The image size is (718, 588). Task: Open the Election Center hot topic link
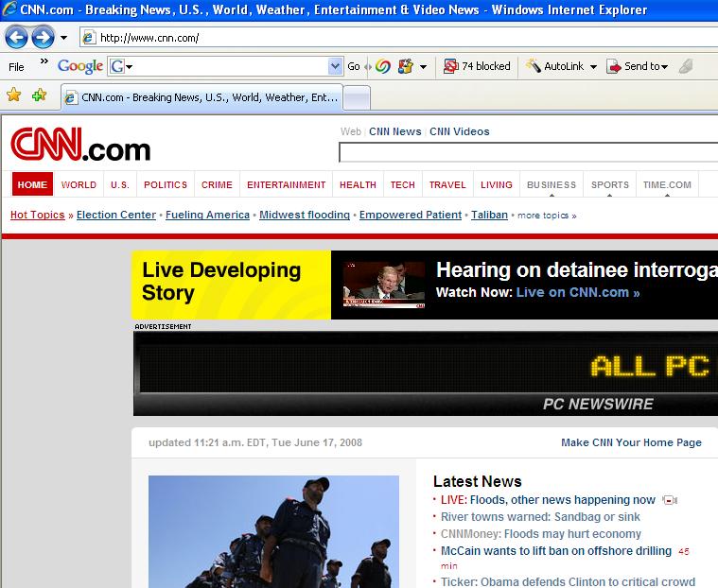pos(116,215)
